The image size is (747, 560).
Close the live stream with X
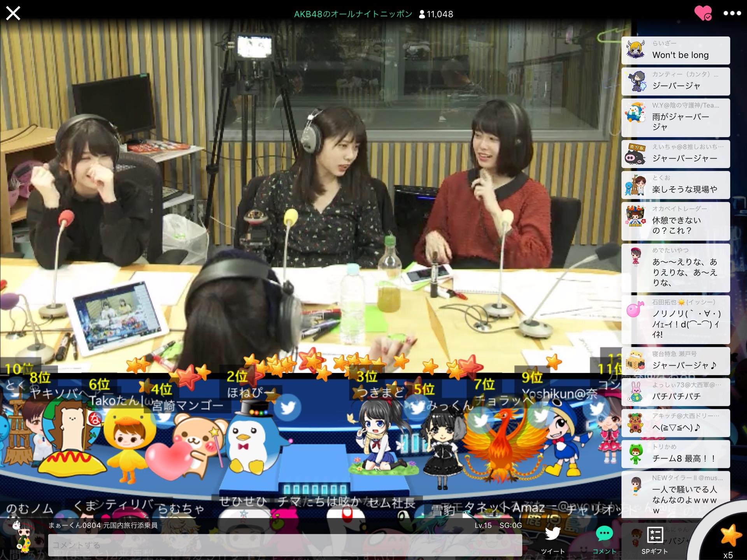click(13, 13)
